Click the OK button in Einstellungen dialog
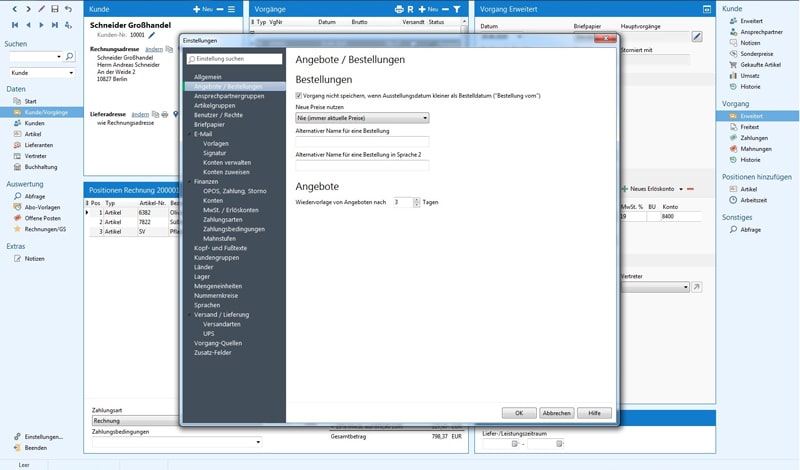Viewport: 800px width, 470px height. point(519,412)
